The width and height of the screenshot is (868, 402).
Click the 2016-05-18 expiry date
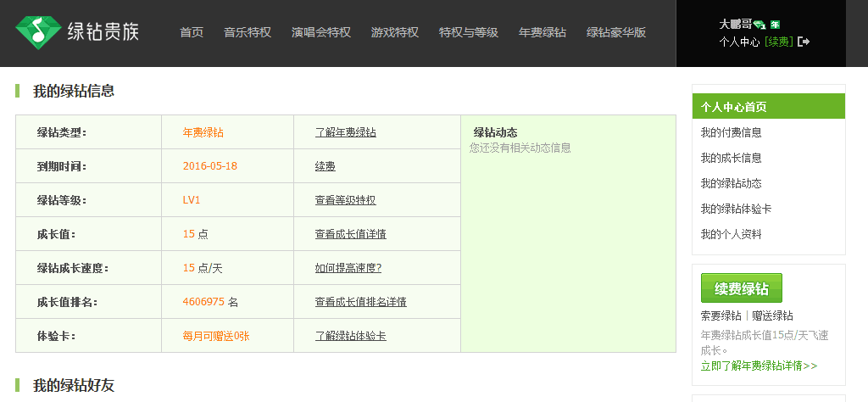tap(210, 166)
